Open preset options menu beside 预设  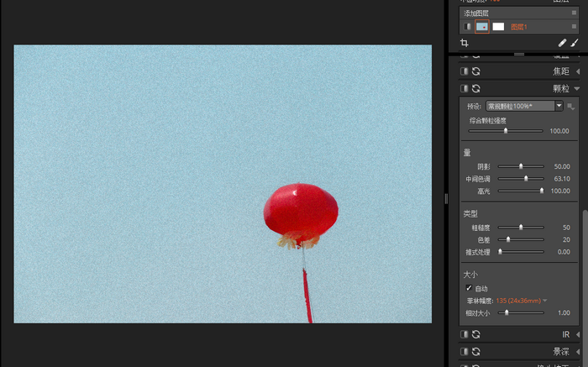click(571, 107)
